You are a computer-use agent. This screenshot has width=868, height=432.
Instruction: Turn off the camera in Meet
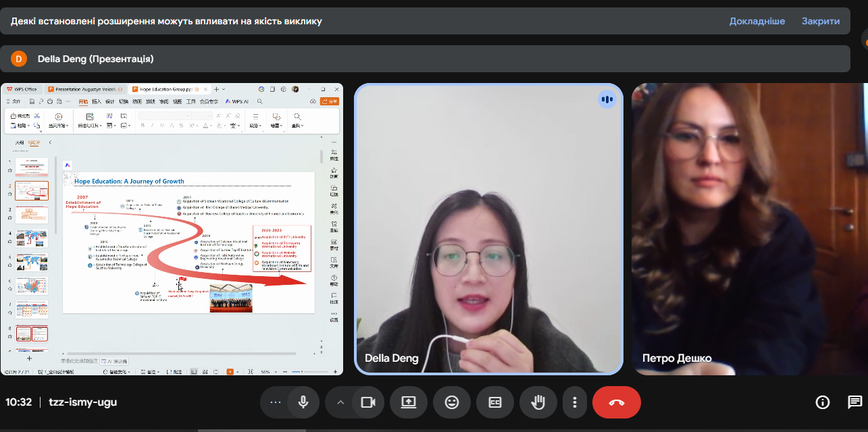click(367, 402)
